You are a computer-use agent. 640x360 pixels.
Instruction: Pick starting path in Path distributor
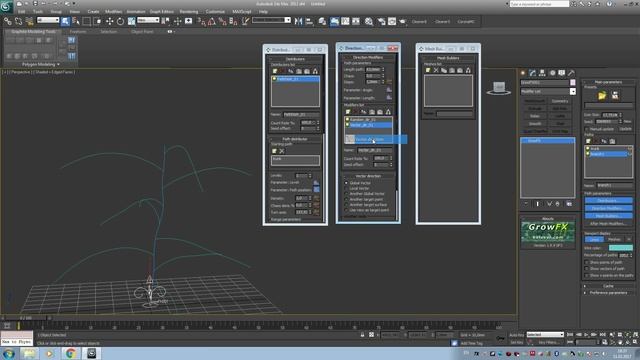(274, 151)
